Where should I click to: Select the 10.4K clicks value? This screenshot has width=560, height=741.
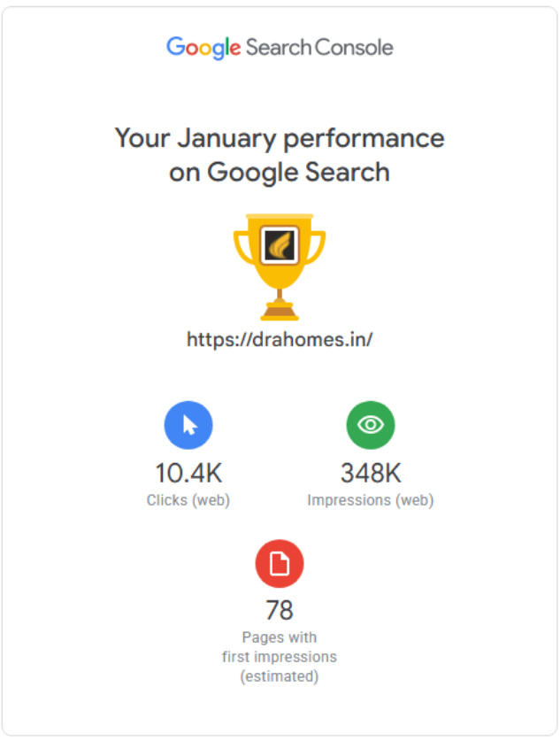click(188, 473)
